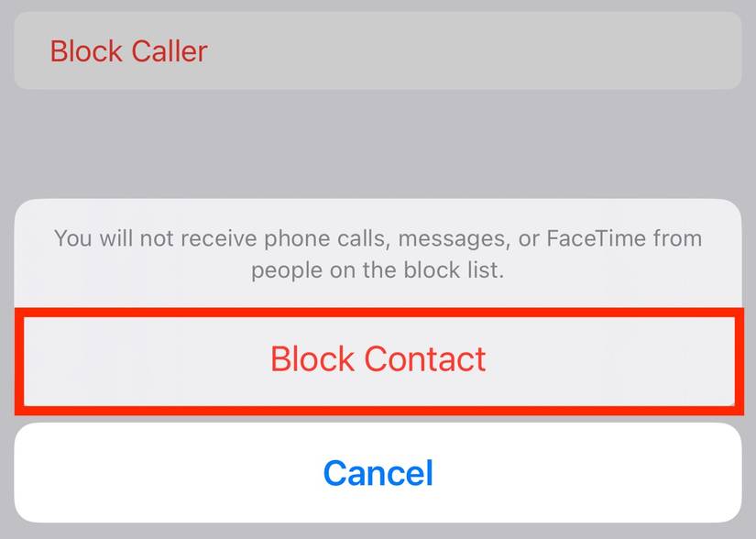Select the Block Caller row
The height and width of the screenshot is (539, 756).
[x=378, y=50]
